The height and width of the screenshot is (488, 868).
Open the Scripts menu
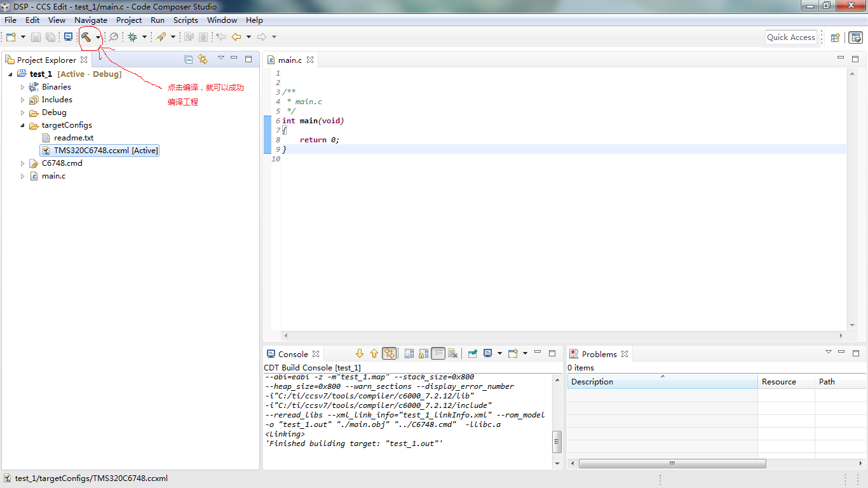click(186, 20)
